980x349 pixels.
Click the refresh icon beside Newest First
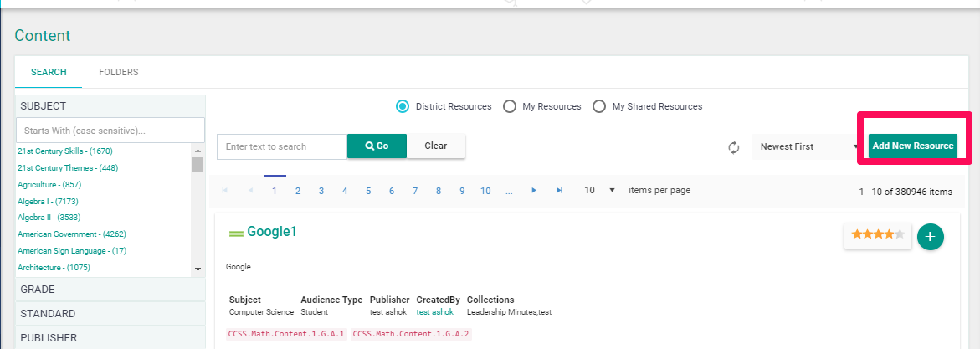[734, 147]
